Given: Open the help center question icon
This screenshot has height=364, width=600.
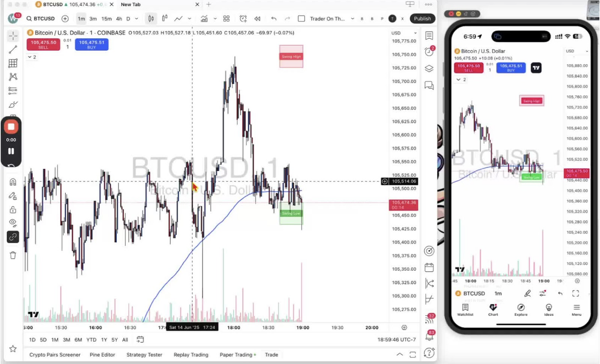Looking at the screenshot, I should (429, 353).
